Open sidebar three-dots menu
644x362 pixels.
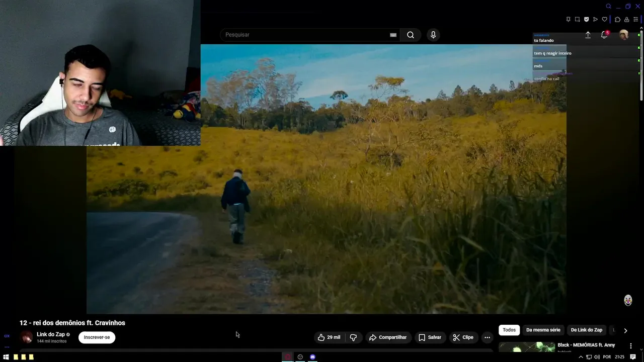point(7,347)
